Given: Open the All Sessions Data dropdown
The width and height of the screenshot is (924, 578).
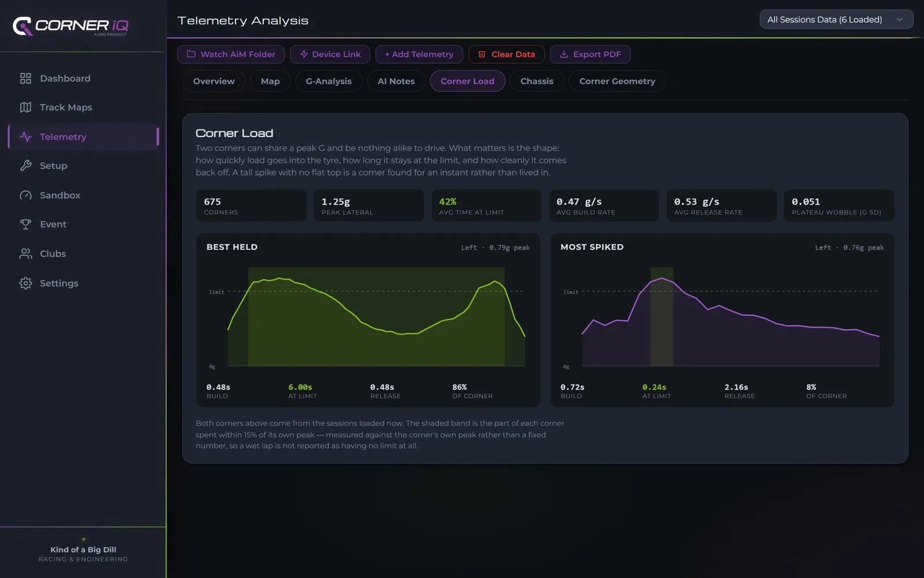Looking at the screenshot, I should [836, 19].
